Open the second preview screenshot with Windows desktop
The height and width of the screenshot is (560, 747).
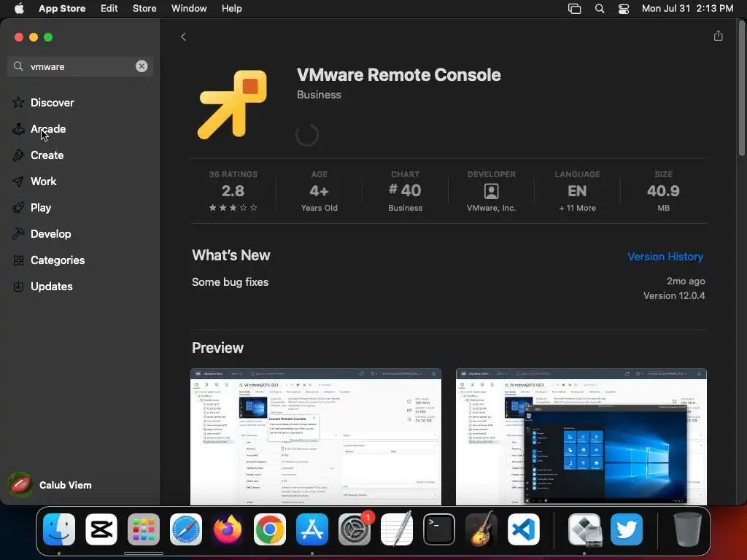581,437
